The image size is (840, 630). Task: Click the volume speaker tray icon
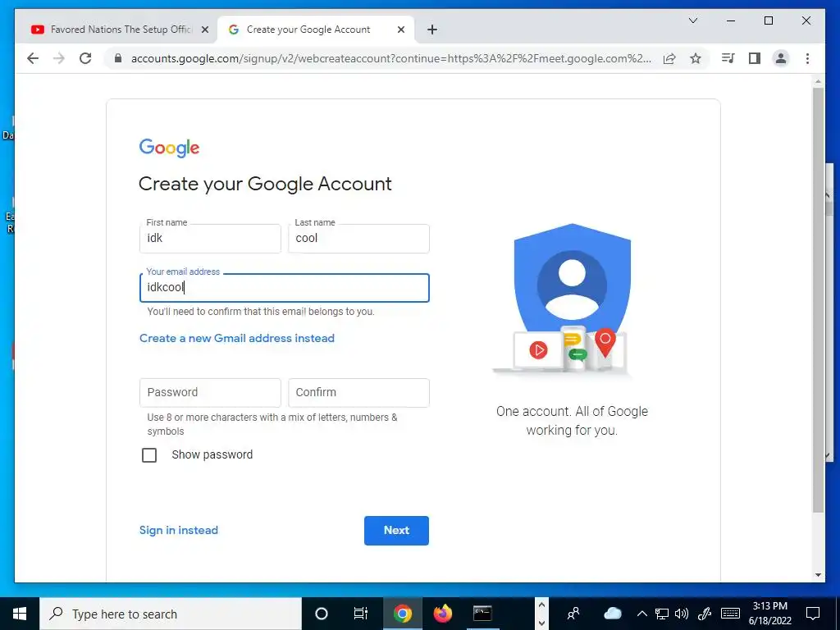[x=682, y=614]
